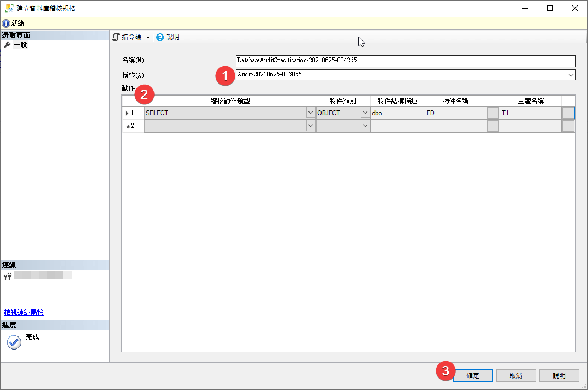Click the dbo schema cell
This screenshot has height=390, width=588.
pyautogui.click(x=397, y=113)
